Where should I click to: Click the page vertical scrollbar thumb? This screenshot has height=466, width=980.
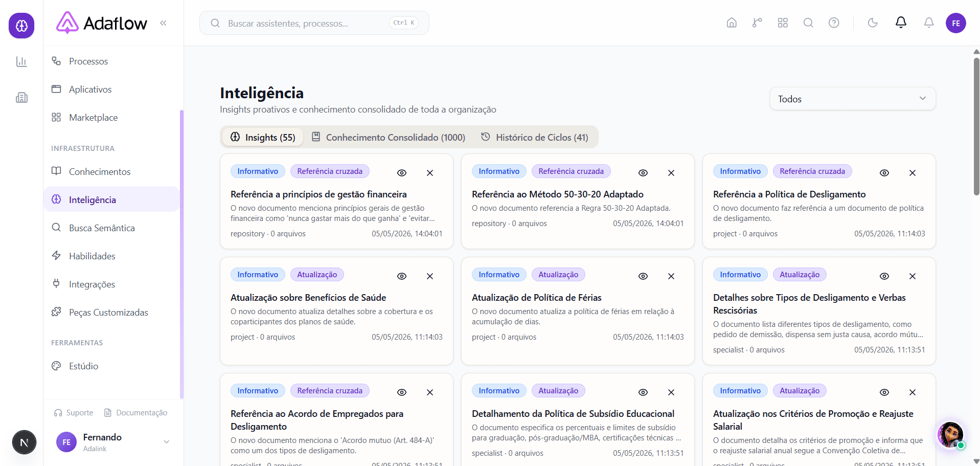tap(976, 126)
